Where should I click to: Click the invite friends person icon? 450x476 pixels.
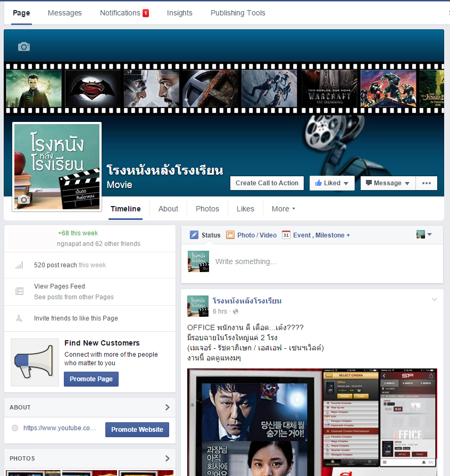pyautogui.click(x=19, y=318)
